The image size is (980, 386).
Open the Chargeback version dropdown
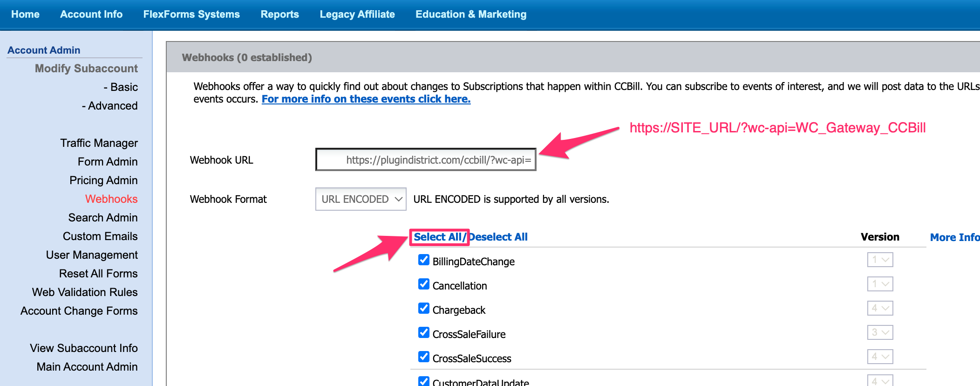880,308
